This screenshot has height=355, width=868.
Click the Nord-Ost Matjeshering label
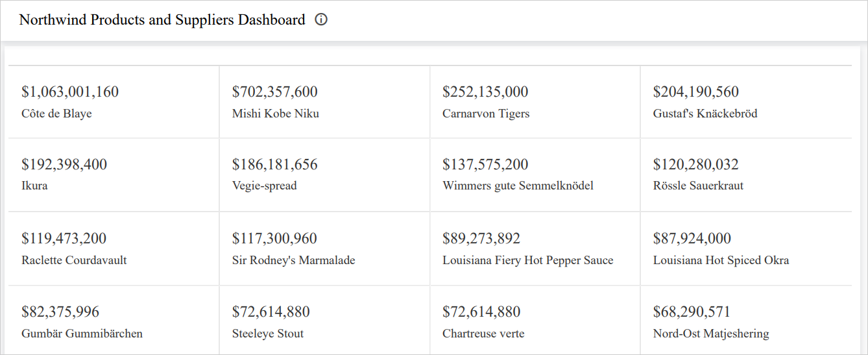[710, 334]
